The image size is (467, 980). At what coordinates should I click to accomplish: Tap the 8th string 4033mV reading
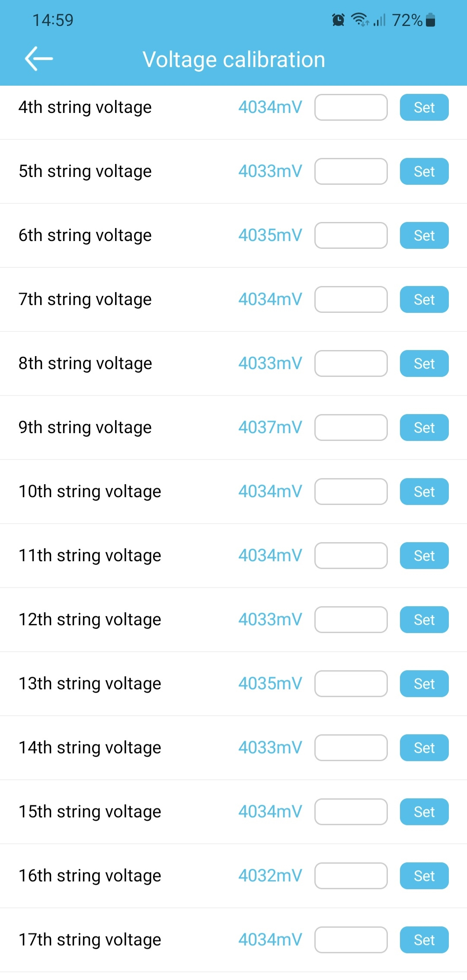270,363
